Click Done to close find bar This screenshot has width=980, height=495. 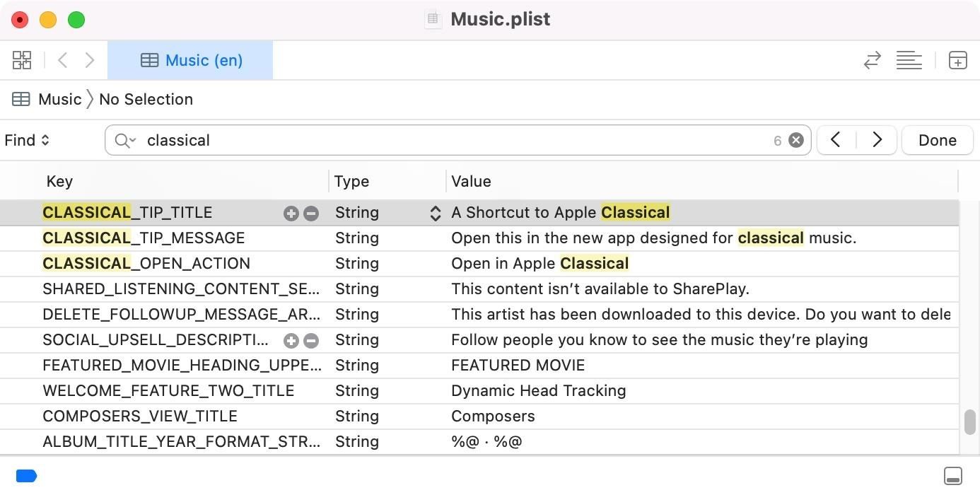click(938, 140)
